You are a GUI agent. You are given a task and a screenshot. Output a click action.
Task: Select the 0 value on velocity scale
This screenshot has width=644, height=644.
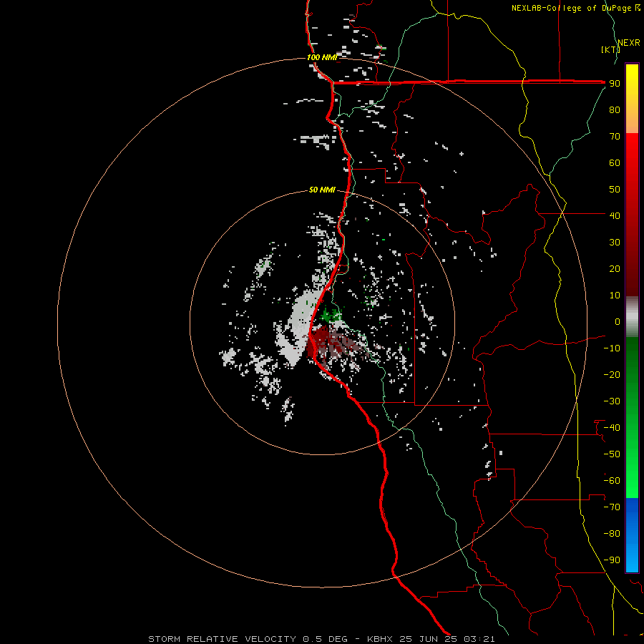618,321
